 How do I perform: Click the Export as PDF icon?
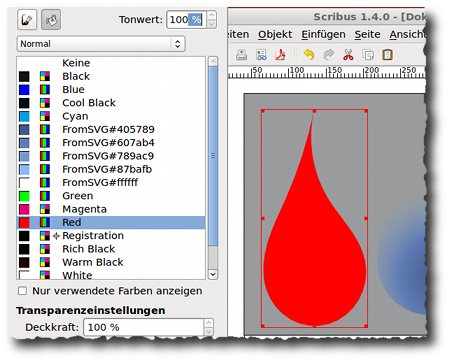pyautogui.click(x=280, y=55)
